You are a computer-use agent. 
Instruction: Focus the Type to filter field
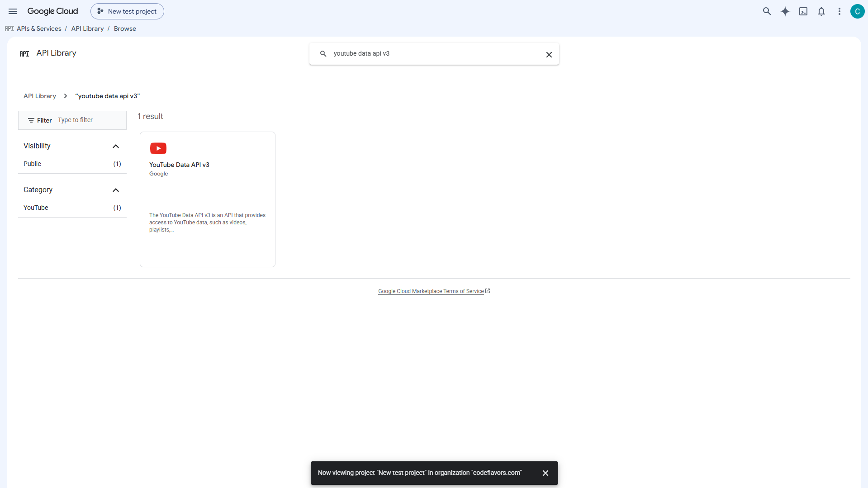(x=90, y=120)
